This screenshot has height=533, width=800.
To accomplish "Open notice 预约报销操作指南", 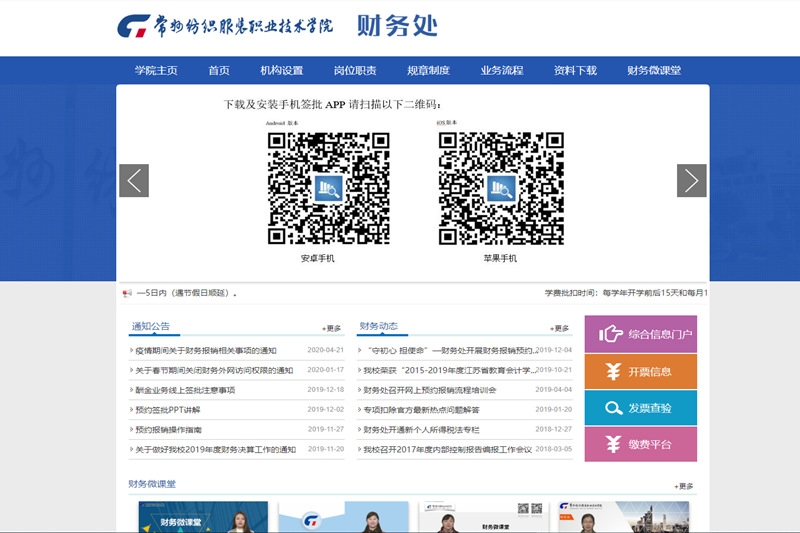I will (168, 429).
